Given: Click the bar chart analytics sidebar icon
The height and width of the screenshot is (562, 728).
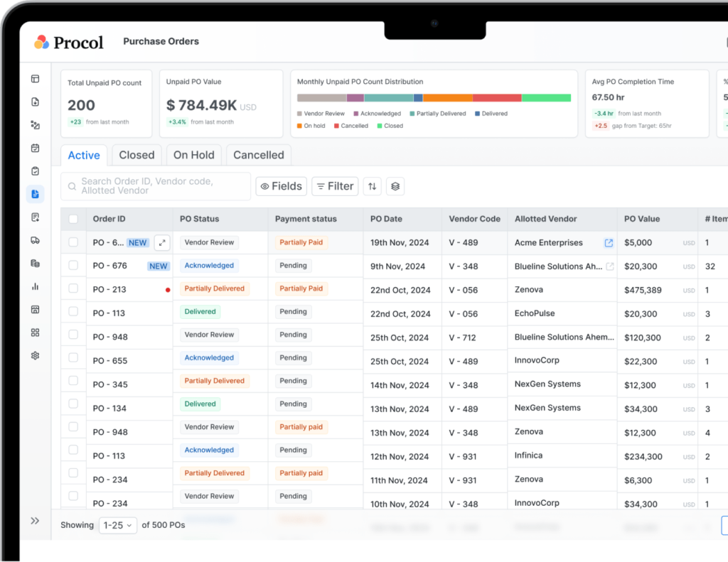Looking at the screenshot, I should tap(35, 286).
